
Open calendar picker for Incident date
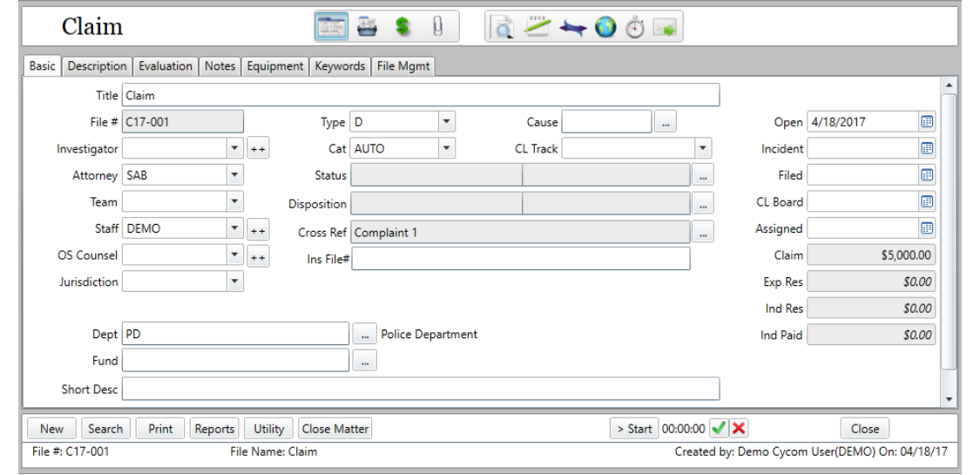coord(927,149)
